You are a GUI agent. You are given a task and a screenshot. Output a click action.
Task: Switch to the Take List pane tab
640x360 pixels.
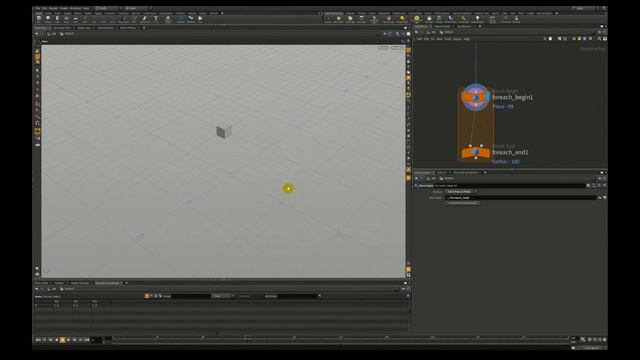tap(442, 172)
